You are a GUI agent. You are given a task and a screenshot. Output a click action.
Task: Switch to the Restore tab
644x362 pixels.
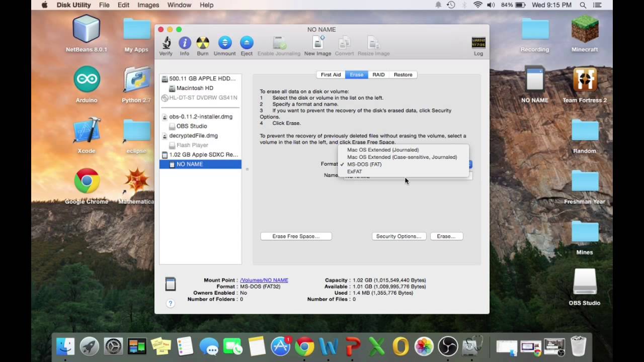[x=403, y=74]
